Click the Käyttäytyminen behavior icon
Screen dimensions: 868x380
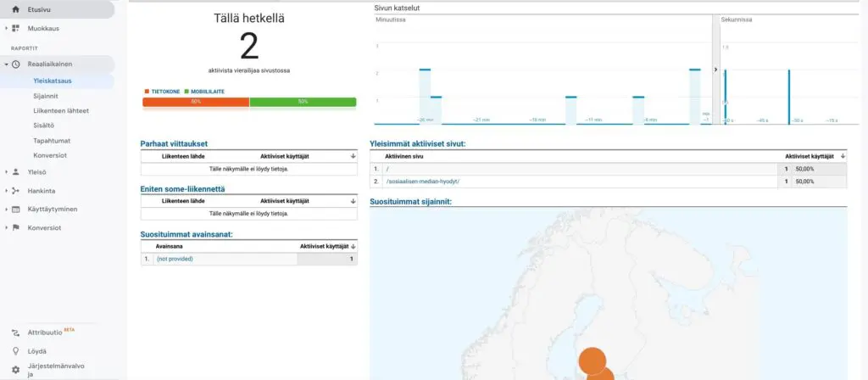pos(16,209)
